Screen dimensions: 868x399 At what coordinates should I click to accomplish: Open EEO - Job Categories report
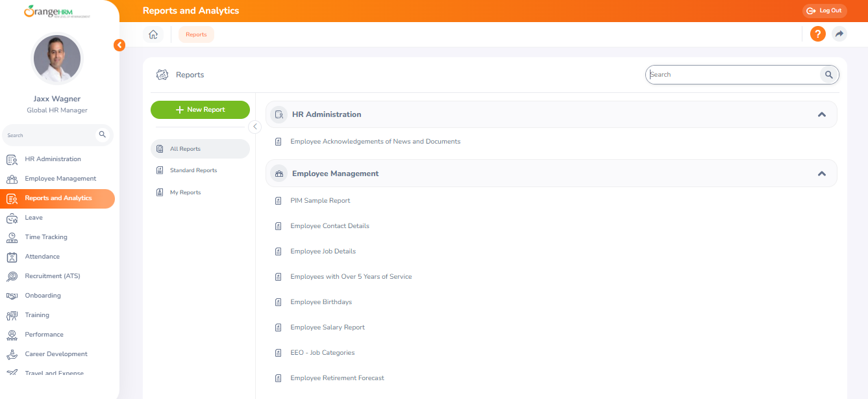pos(323,353)
